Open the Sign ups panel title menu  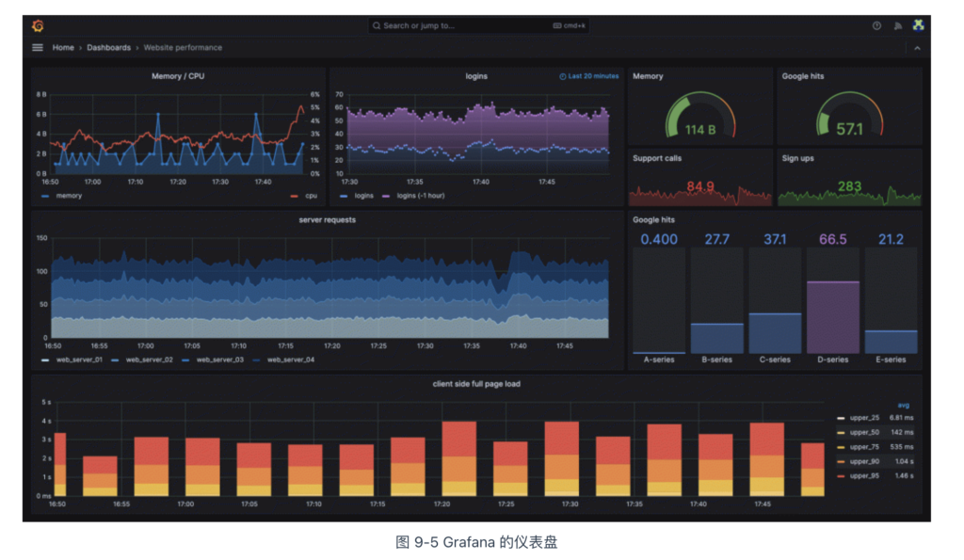(x=798, y=158)
